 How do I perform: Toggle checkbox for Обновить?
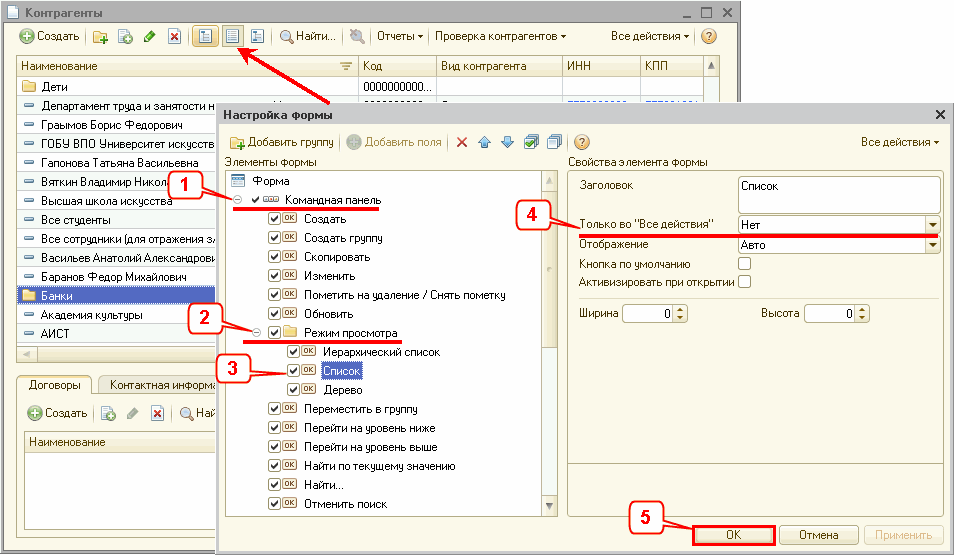[274, 313]
